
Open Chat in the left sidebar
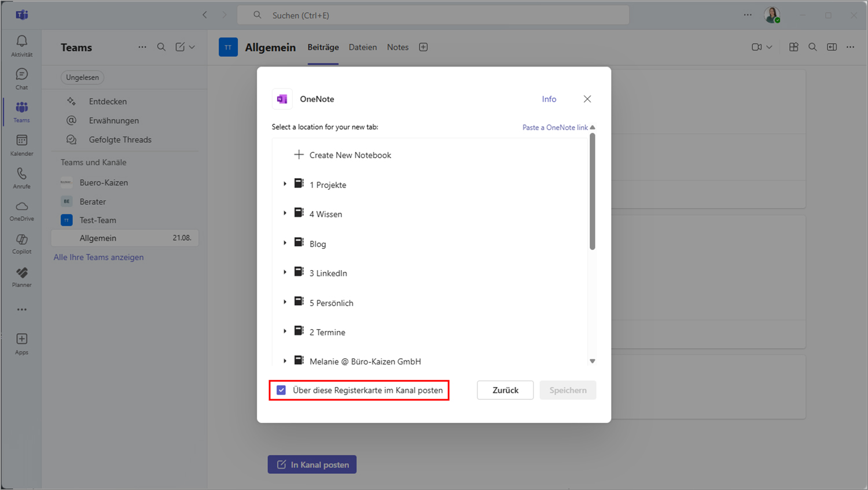point(21,78)
